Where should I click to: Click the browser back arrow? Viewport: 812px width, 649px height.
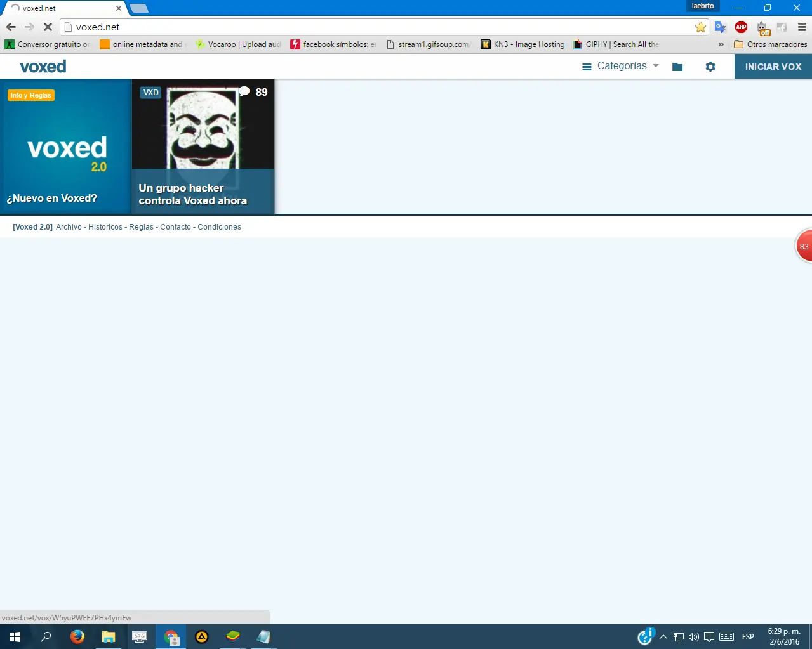tap(11, 27)
